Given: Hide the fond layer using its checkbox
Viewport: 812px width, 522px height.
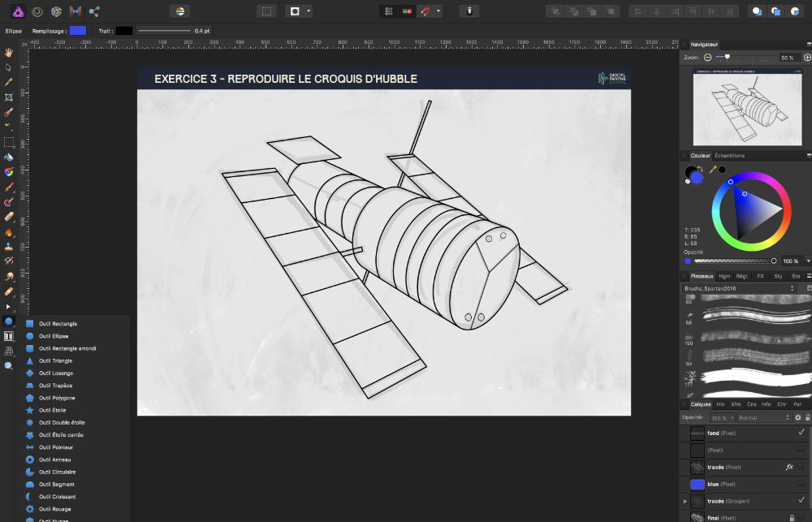Looking at the screenshot, I should coord(801,434).
